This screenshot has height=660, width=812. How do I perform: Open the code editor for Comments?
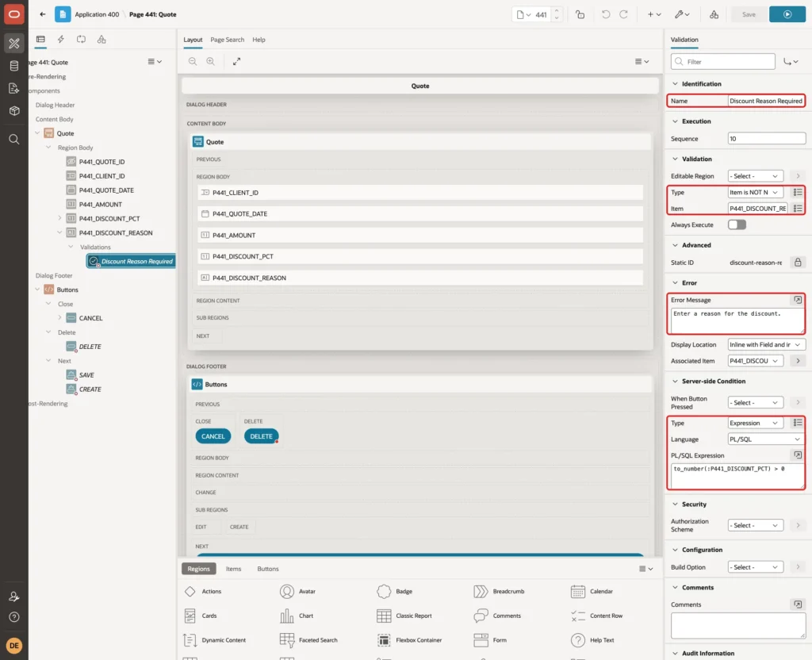[798, 604]
